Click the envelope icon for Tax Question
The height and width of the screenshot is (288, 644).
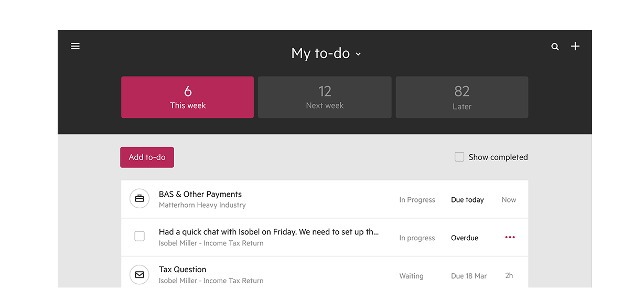pyautogui.click(x=139, y=274)
